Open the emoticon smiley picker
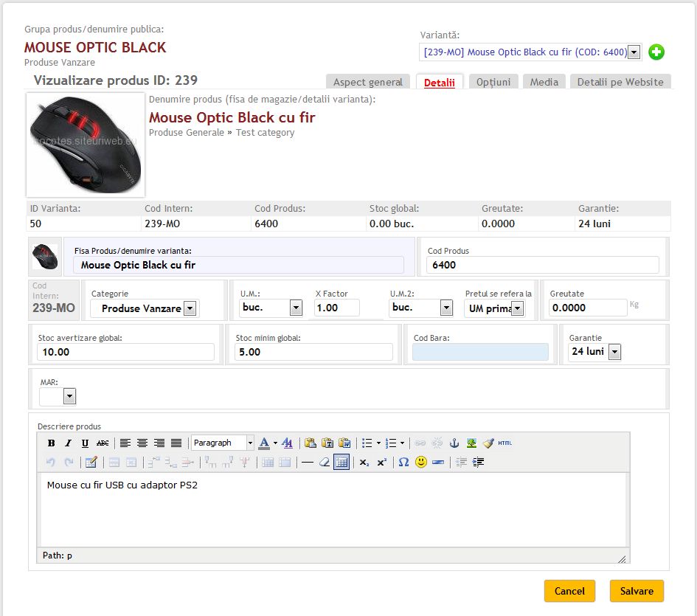Screen dimensions: 697x616 click(421, 463)
